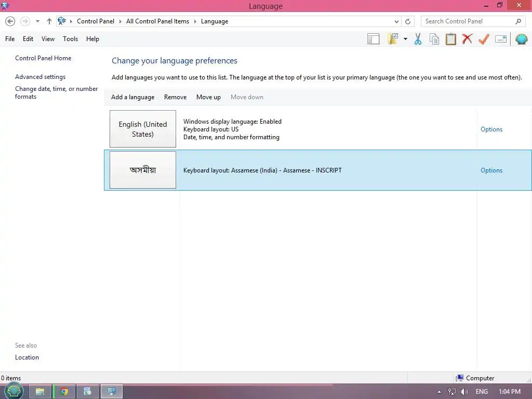Expand chevron before Control Panel breadcrumb
Image resolution: width=532 pixels, height=399 pixels.
71,21
